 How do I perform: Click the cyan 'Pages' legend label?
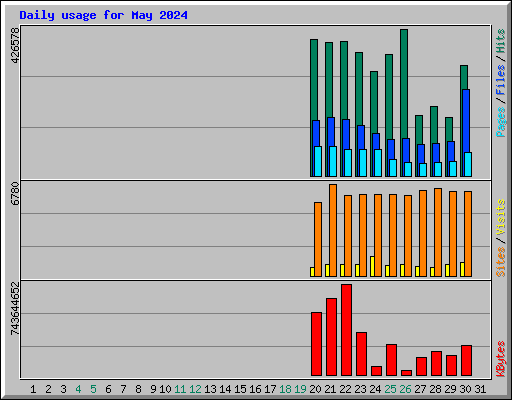click(501, 122)
